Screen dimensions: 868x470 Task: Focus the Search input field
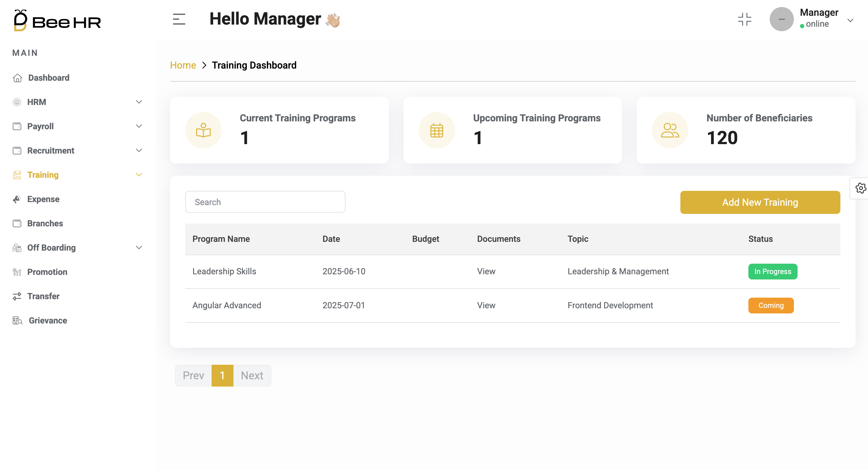(265, 202)
